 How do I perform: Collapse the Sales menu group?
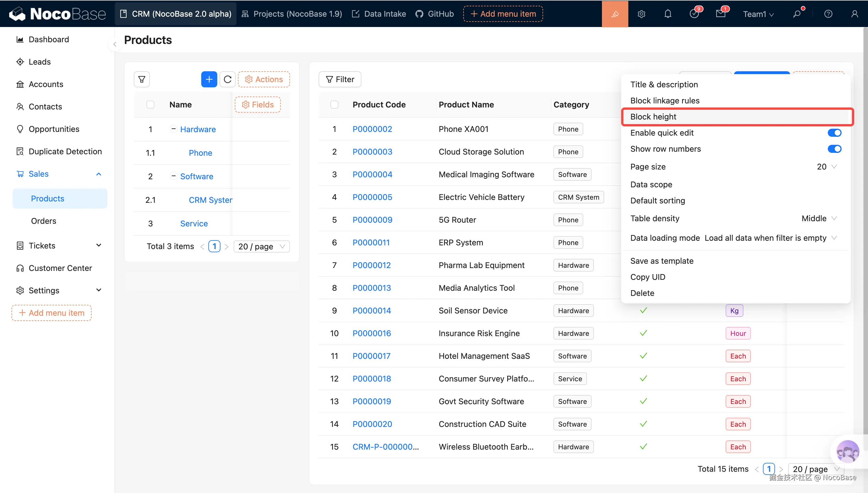[99, 174]
